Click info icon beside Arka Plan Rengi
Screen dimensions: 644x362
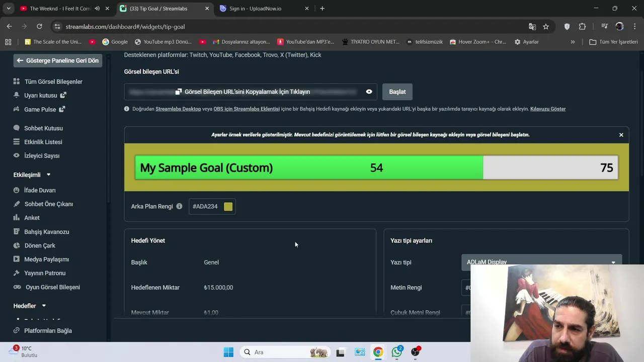(x=179, y=206)
